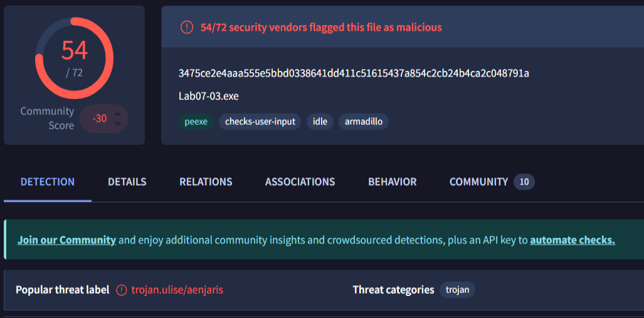The width and height of the screenshot is (644, 318).
Task: Select the peexe tag
Action: (x=196, y=122)
